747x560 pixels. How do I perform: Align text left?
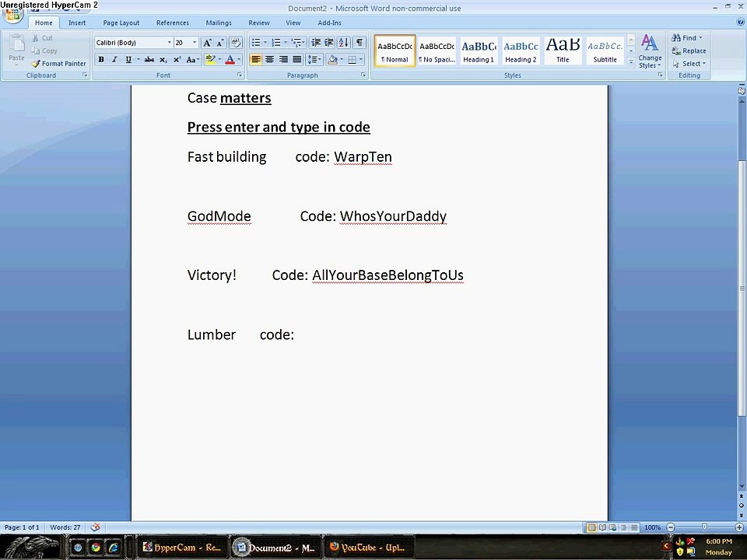[x=256, y=60]
